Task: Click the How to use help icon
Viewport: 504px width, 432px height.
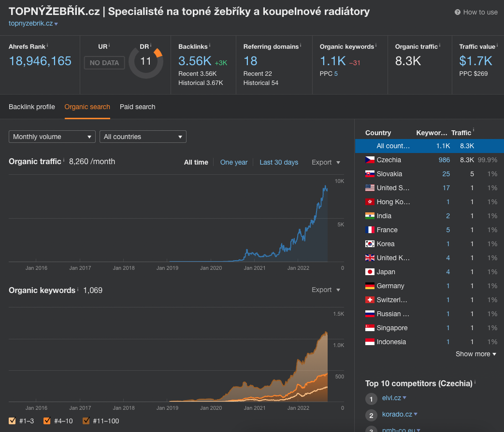Action: click(x=458, y=12)
